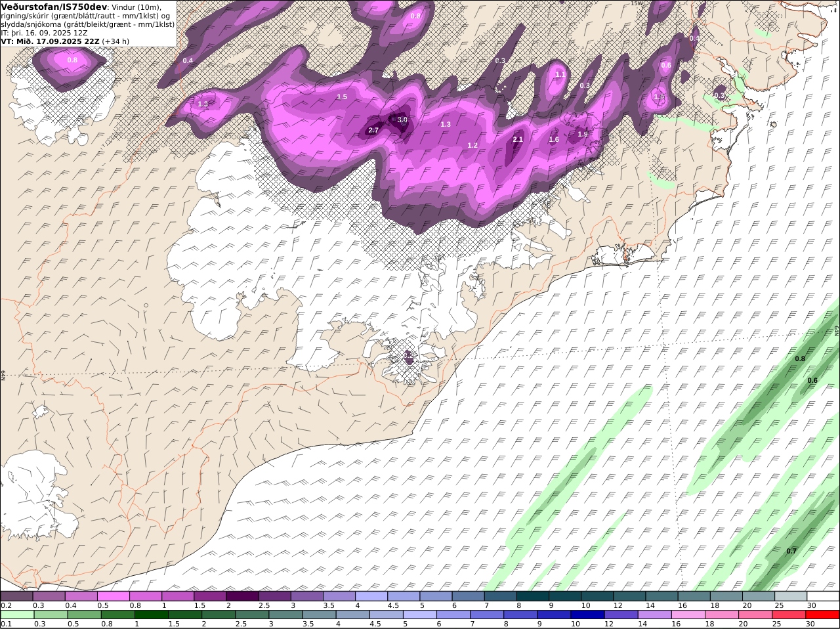The height and width of the screenshot is (629, 840).
Task: Click the 1.1 snowfall value label
Action: click(x=560, y=74)
